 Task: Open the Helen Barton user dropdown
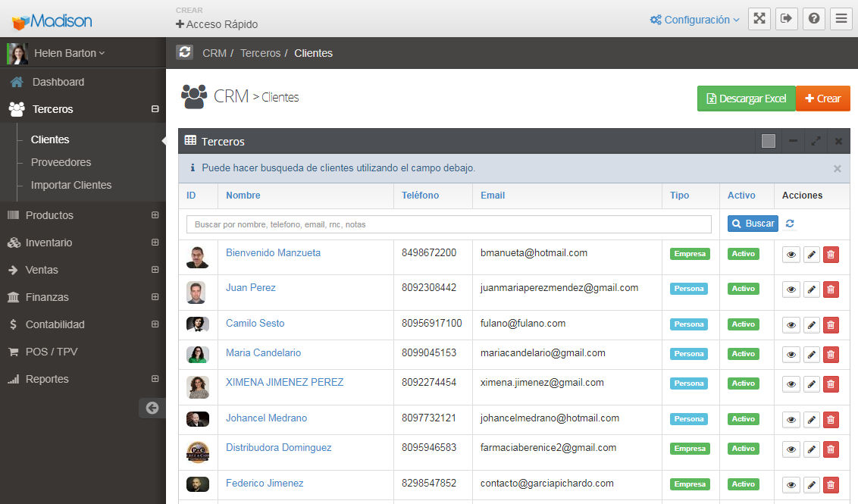point(69,53)
